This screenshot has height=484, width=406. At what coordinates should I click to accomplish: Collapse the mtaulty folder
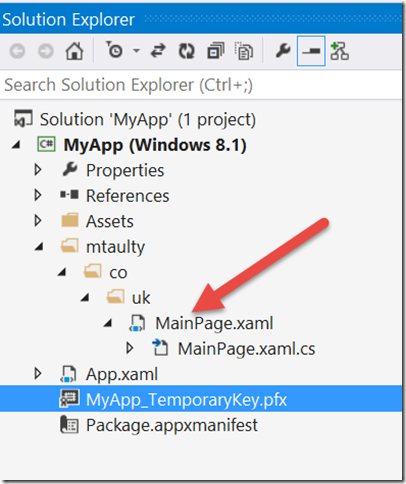pyautogui.click(x=39, y=247)
